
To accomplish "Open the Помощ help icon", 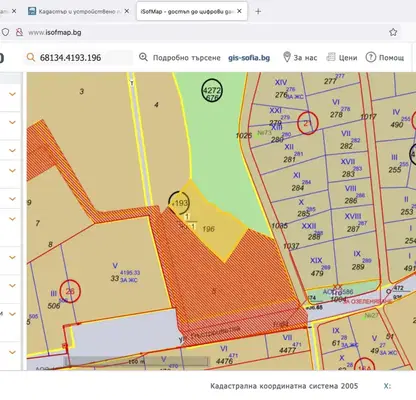I will 371,57.
